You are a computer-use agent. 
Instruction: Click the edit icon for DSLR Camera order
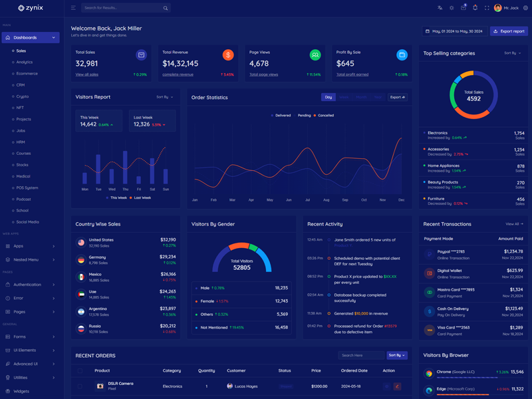(397, 386)
